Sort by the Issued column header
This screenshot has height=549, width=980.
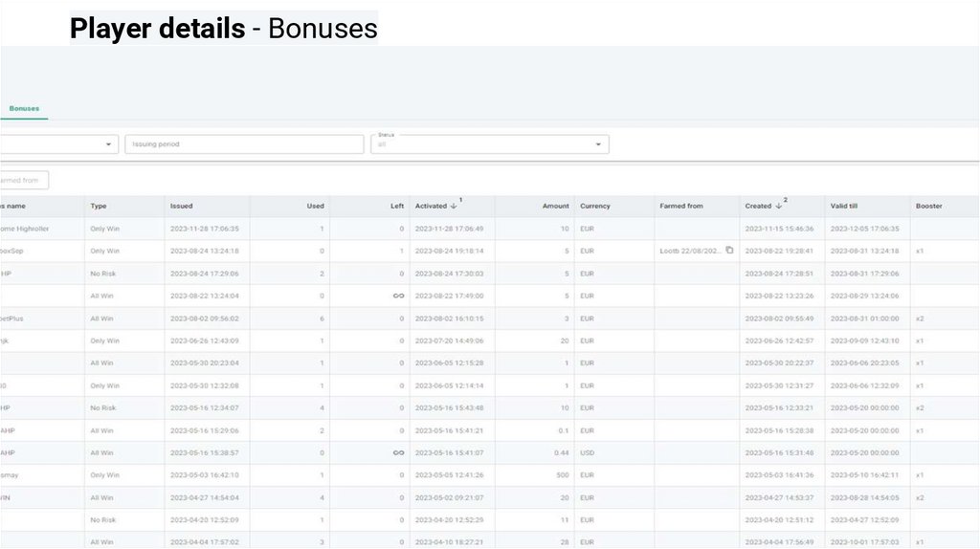(x=181, y=206)
